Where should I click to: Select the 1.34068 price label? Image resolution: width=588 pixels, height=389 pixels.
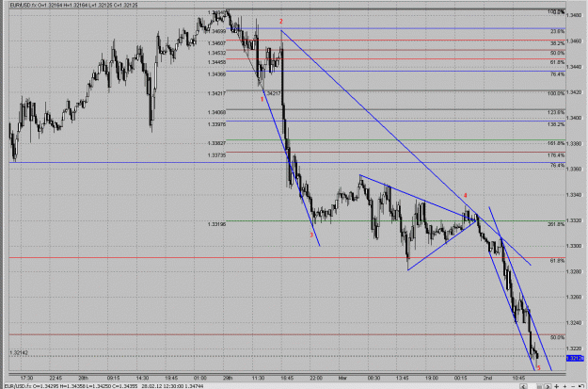[216, 112]
